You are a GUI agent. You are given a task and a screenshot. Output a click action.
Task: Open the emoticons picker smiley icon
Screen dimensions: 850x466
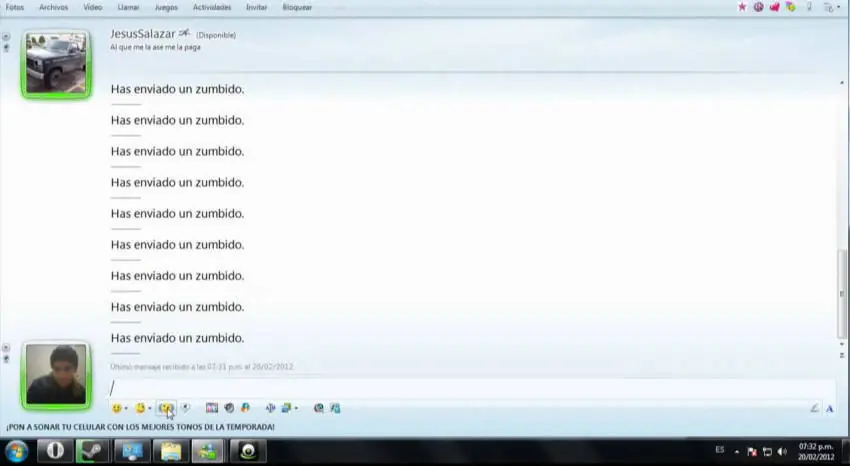[117, 409]
